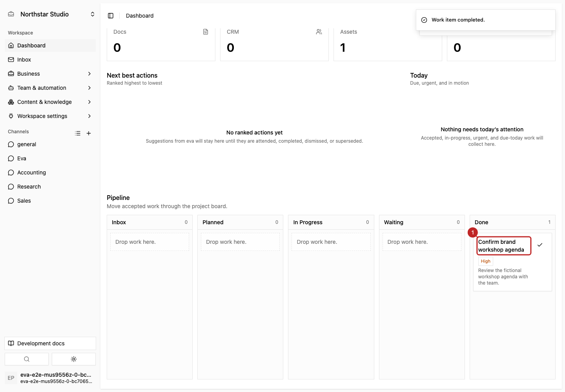The width and height of the screenshot is (565, 392).
Task: Select the Research channel
Action: (50, 187)
